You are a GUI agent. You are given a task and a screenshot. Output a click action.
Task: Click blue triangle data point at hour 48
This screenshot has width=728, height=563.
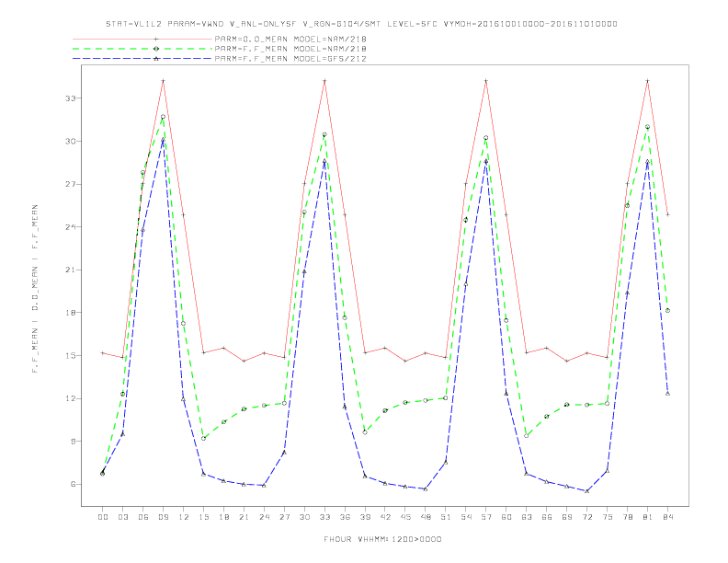[x=426, y=488]
